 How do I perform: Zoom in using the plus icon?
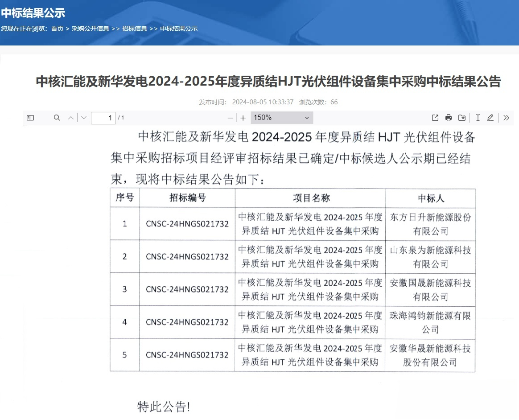point(243,117)
